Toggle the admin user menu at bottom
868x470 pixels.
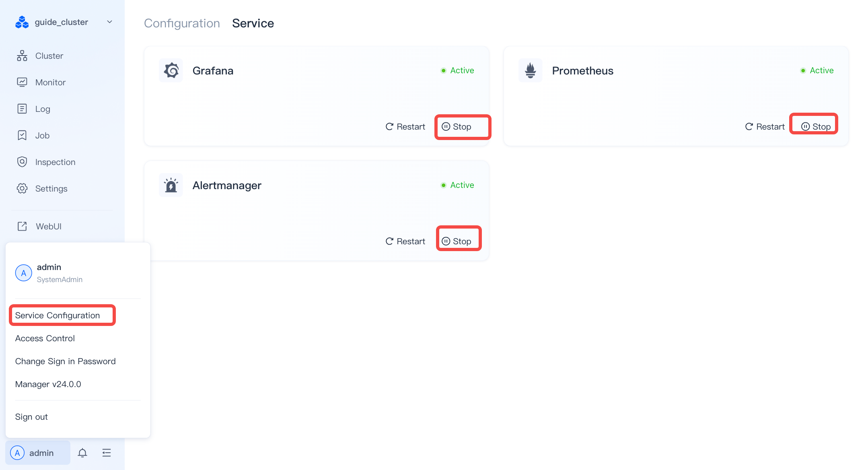point(38,453)
